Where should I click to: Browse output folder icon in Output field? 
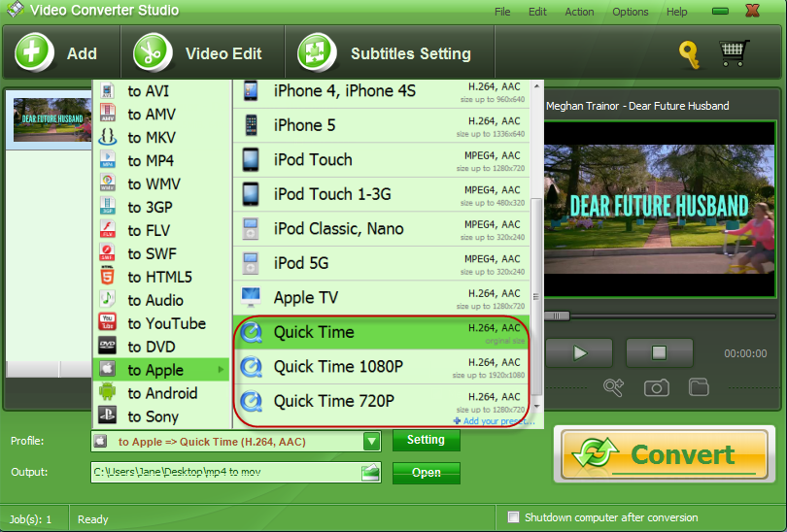(369, 473)
